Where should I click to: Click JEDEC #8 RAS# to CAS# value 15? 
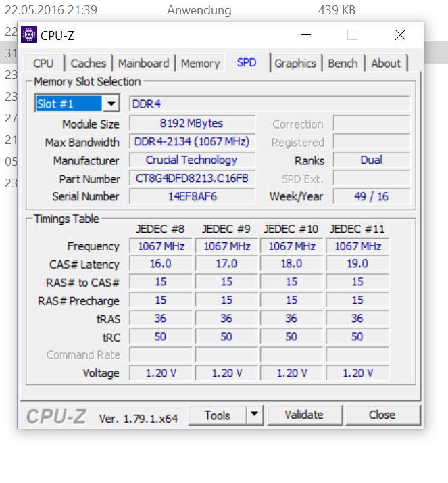point(161,282)
